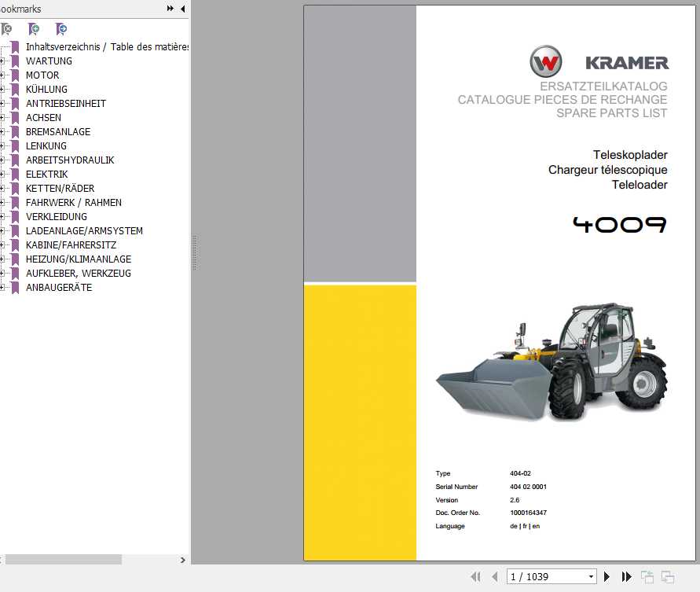Expand the ELEKTRIK bookmark

2,175
